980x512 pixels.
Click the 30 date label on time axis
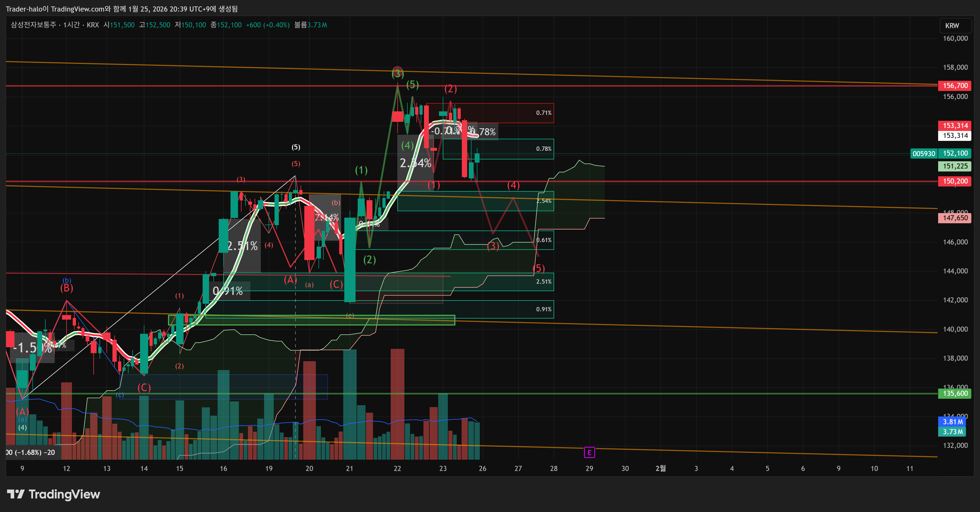625,469
